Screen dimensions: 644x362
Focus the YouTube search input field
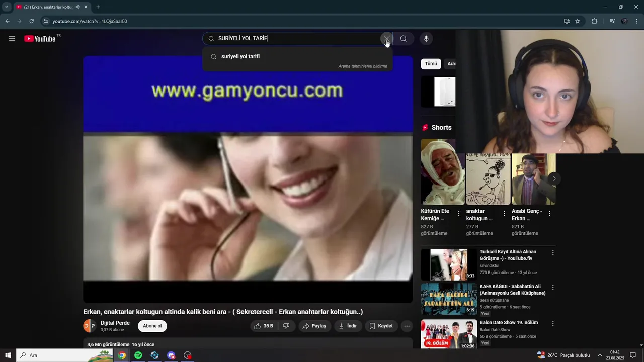pos(297,39)
